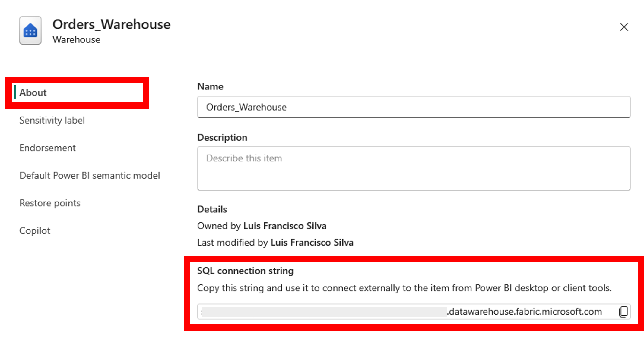
Task: Click the 'Copy this string' instruction text
Action: (x=404, y=288)
